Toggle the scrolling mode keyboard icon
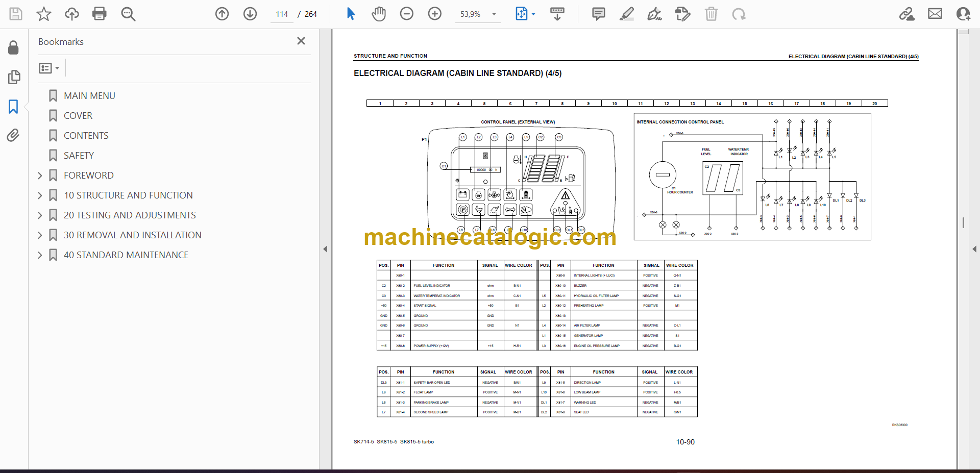Viewport: 980px width, 473px height. (557, 14)
